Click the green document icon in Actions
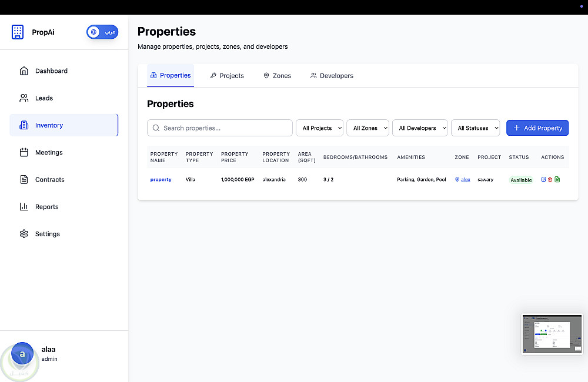 tap(557, 180)
